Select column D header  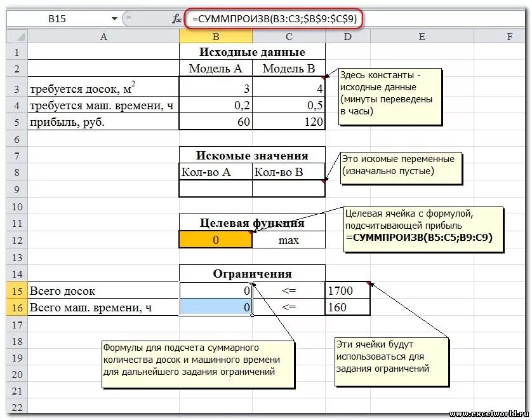[348, 36]
